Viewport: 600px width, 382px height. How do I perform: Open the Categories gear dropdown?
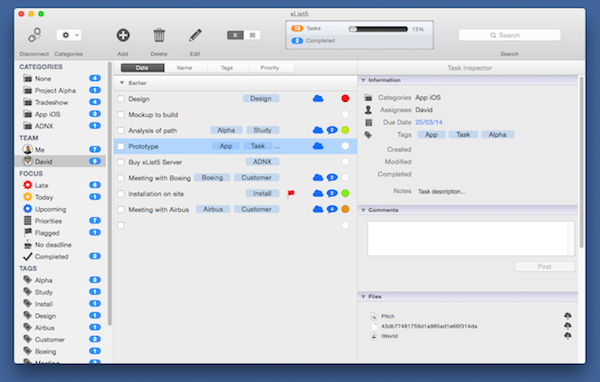(x=69, y=35)
